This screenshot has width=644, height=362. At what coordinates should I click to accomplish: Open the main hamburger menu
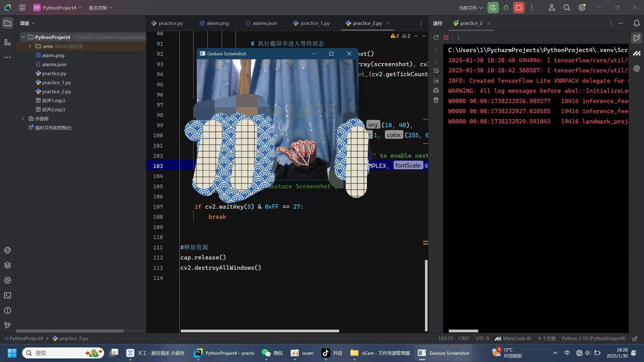pos(22,8)
